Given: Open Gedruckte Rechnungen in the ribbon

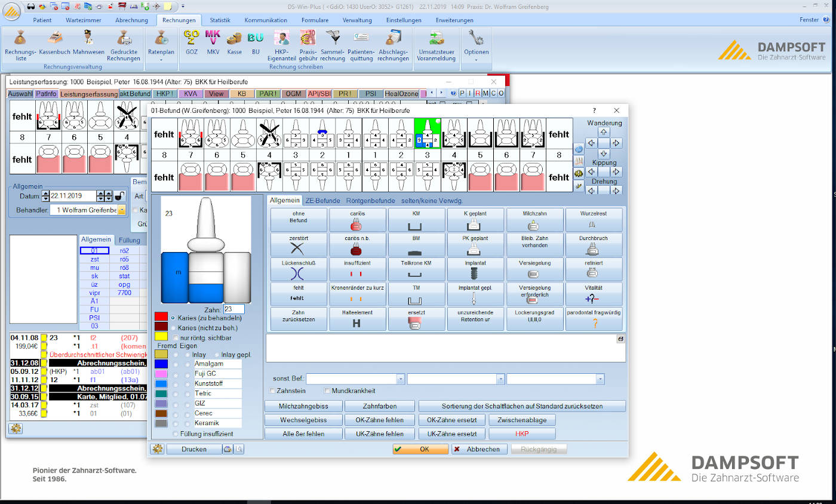Looking at the screenshot, I should 124,45.
